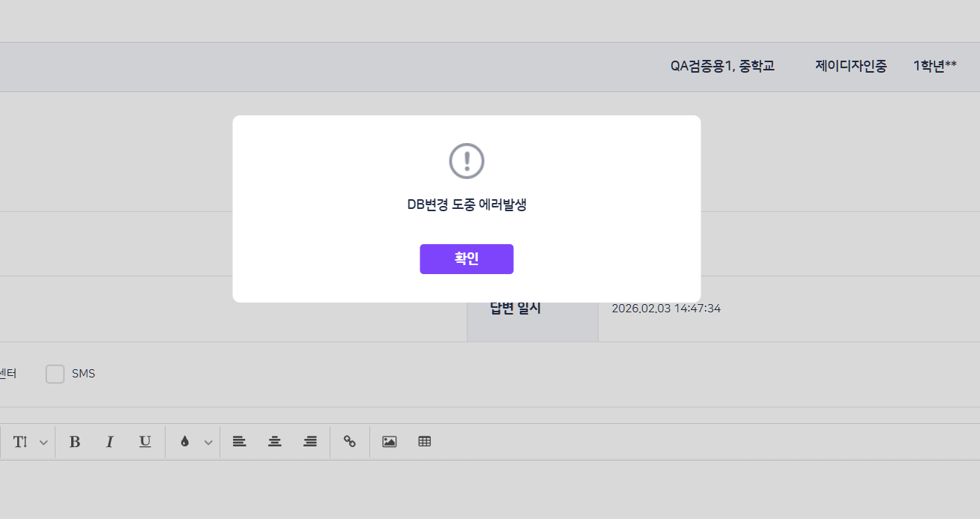
Task: Center align the text
Action: 275,442
